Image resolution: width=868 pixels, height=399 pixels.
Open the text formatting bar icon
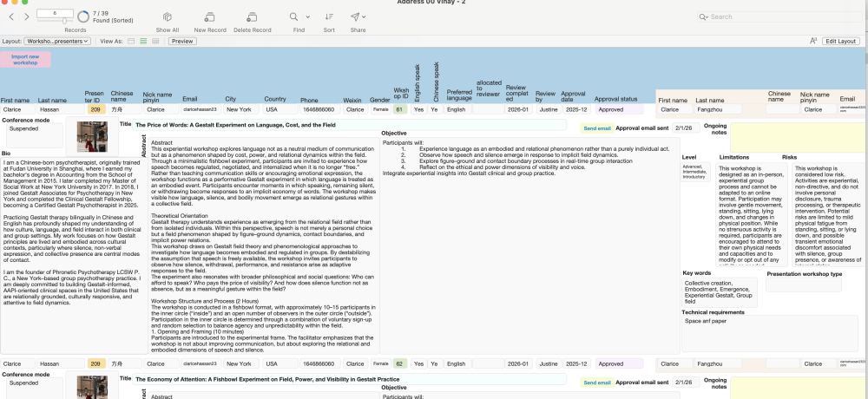tap(812, 41)
